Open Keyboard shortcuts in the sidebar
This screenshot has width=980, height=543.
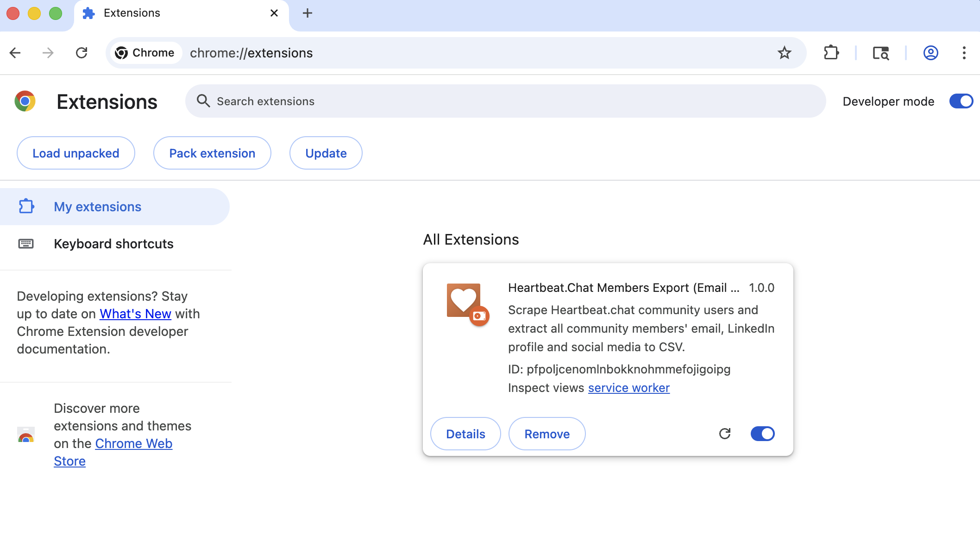[115, 244]
